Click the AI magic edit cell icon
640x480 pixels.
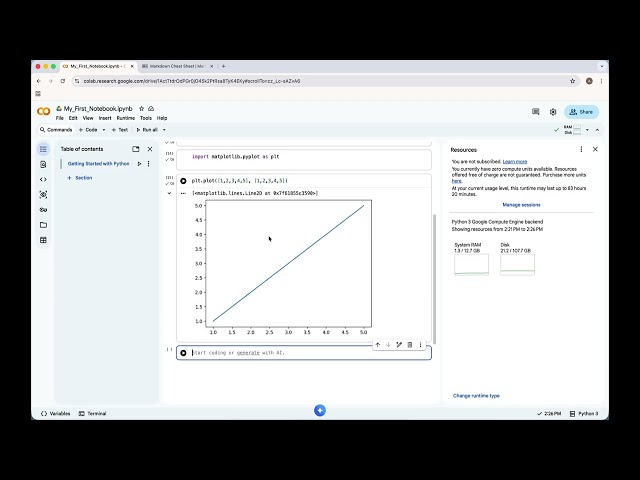399,345
